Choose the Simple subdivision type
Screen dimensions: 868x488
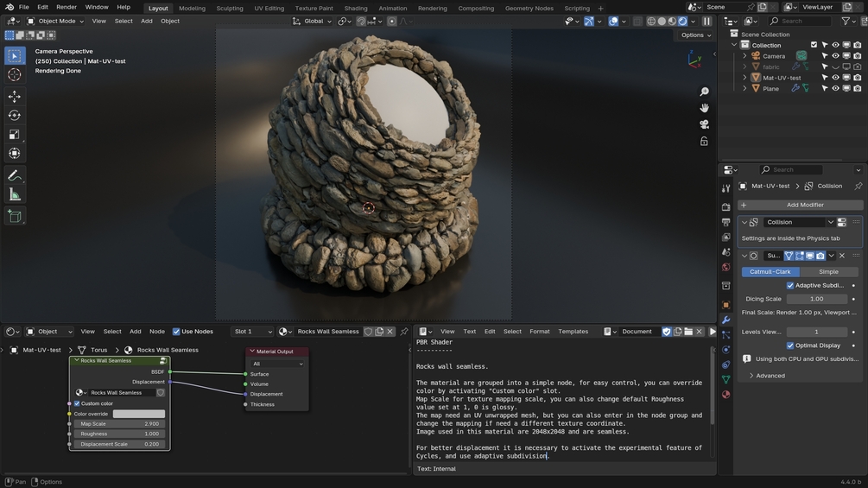click(x=828, y=271)
